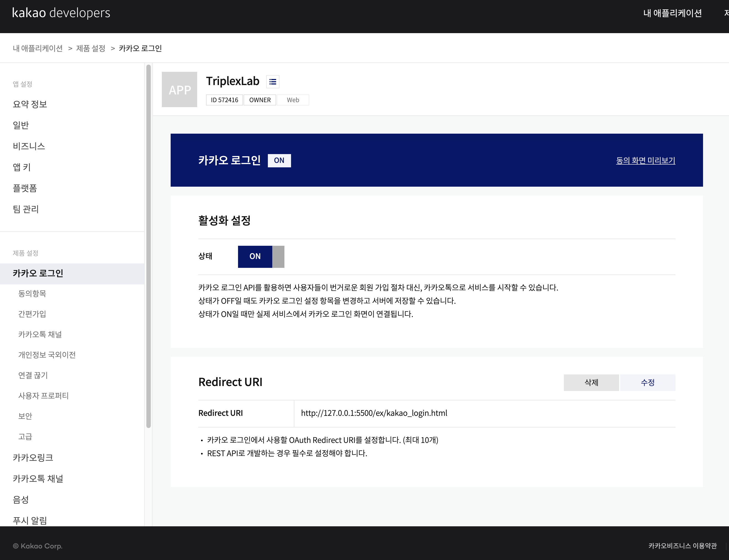Open 플랫폼 settings in the sidebar
Image resolution: width=729 pixels, height=560 pixels.
(25, 188)
